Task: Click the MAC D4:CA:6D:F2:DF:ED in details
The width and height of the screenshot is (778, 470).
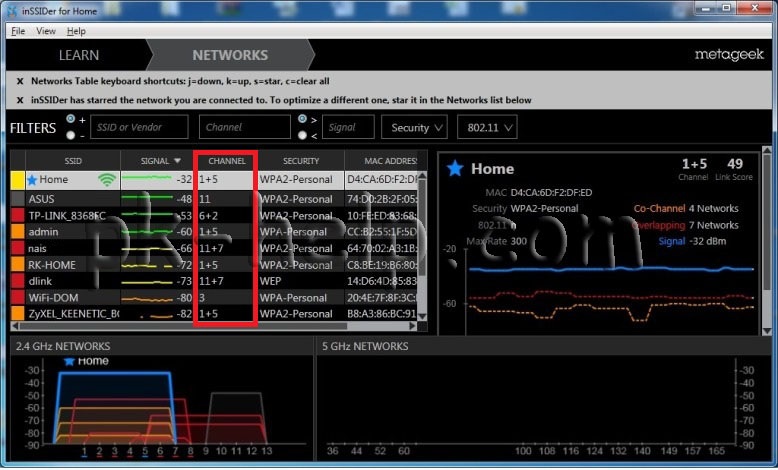Action: tap(551, 193)
